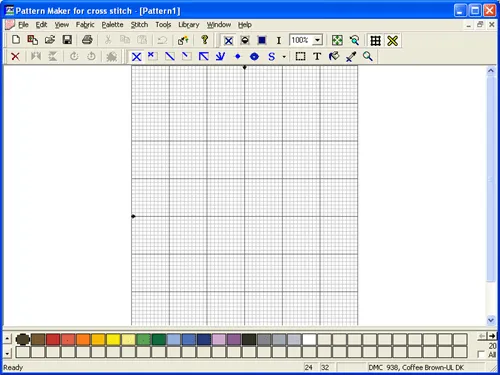Image resolution: width=500 pixels, height=375 pixels.
Task: Open the Window menu
Action: coord(219,25)
